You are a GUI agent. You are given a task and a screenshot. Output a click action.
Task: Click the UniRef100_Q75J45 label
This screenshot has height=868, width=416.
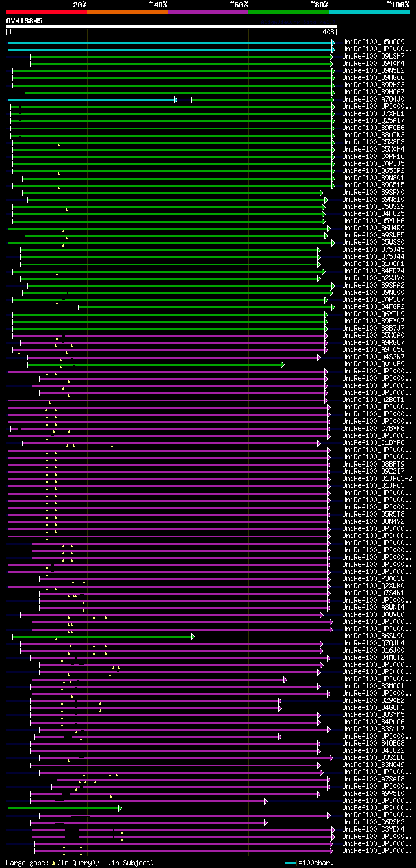pyautogui.click(x=373, y=249)
